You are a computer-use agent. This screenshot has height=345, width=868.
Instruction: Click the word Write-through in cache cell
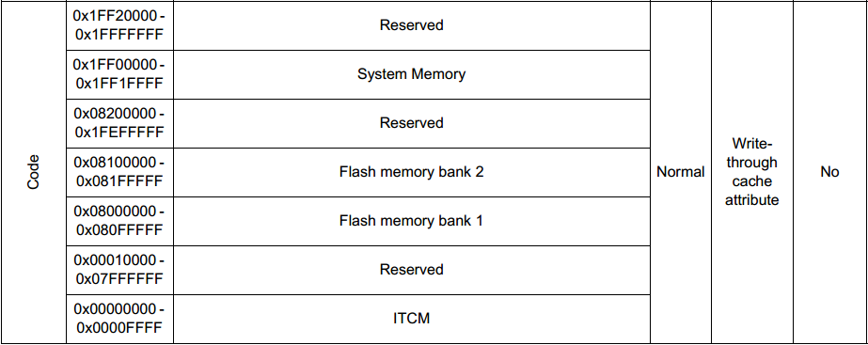pyautogui.click(x=751, y=153)
